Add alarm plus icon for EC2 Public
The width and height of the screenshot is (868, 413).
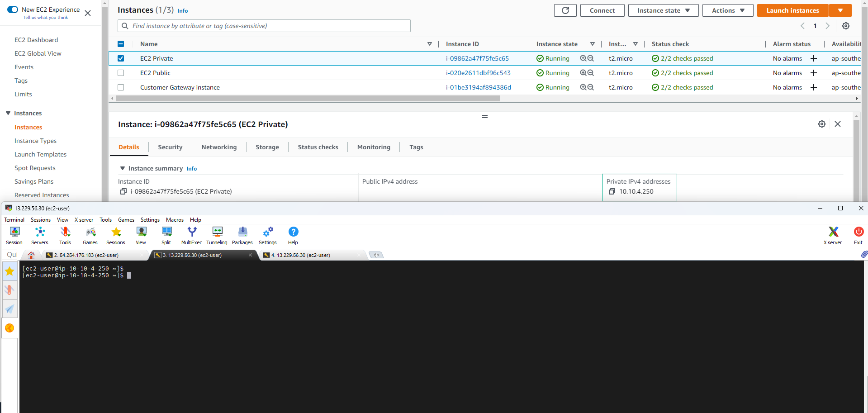tap(814, 73)
